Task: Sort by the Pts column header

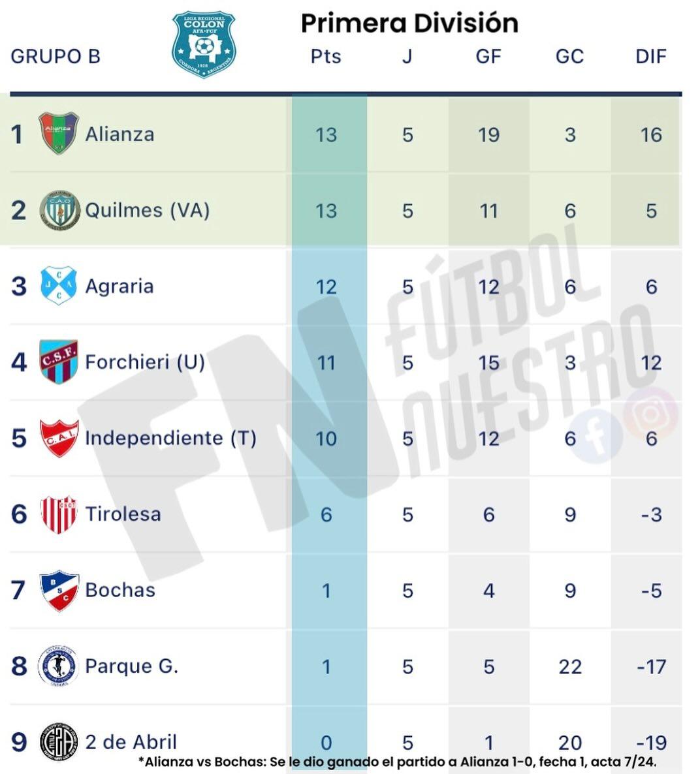Action: click(x=326, y=57)
